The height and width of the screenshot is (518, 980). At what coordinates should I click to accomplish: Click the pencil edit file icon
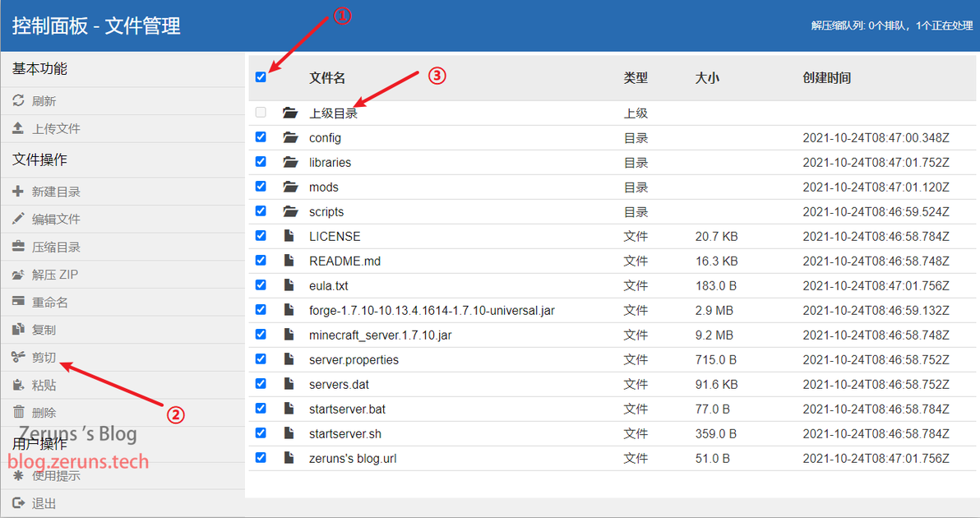(x=18, y=219)
